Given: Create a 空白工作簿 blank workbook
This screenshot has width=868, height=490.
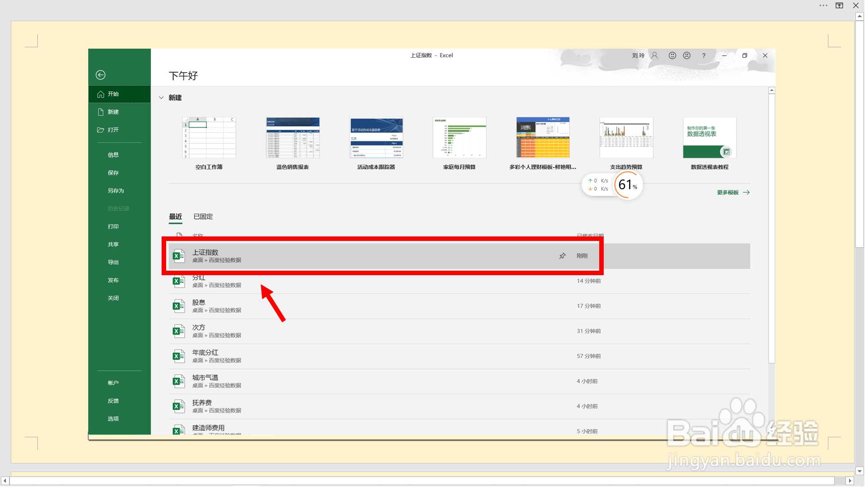Looking at the screenshot, I should click(210, 145).
